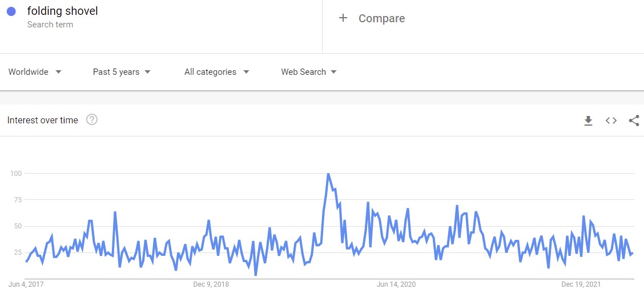Click the plus icon beside Compare
The width and height of the screenshot is (644, 301).
point(343,18)
